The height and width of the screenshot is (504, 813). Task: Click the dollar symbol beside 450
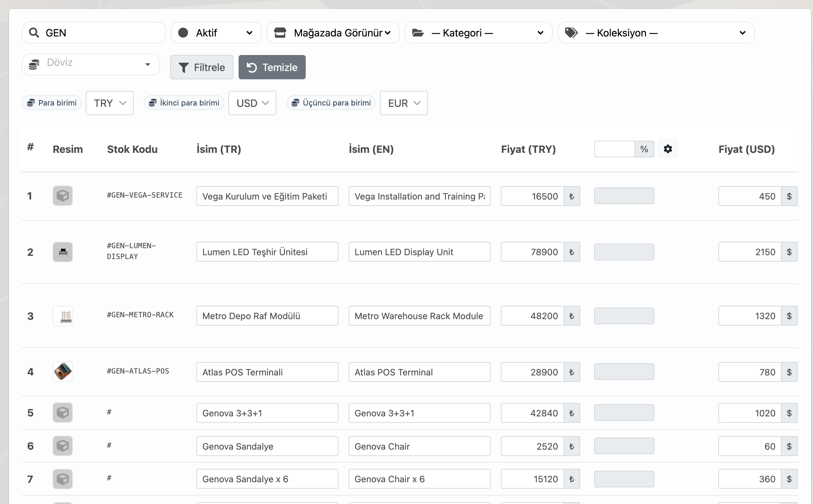789,196
